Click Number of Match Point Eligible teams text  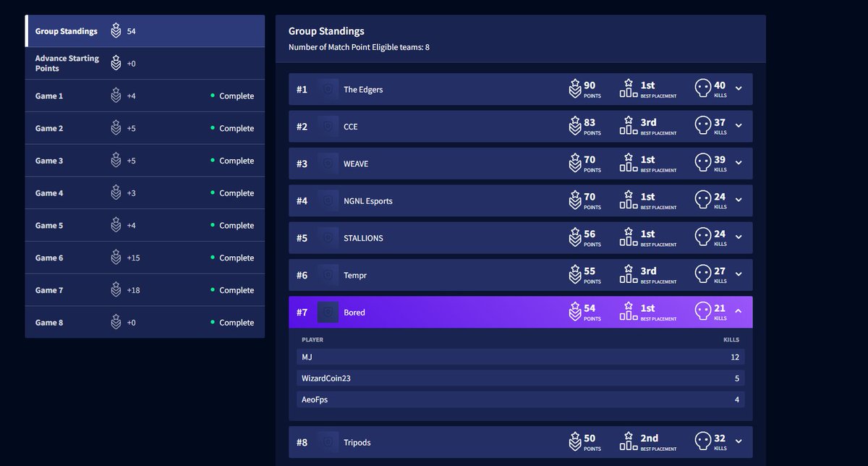point(359,47)
